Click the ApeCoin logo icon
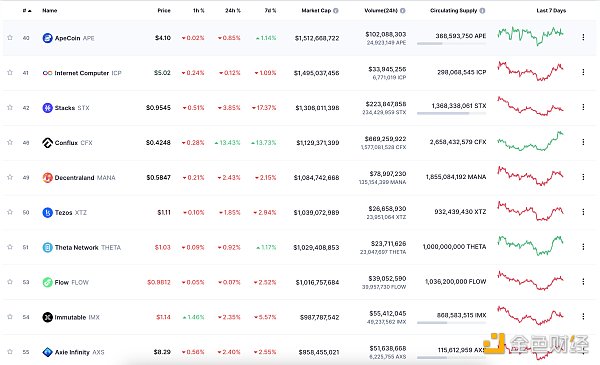This screenshot has width=600, height=365. (x=47, y=38)
